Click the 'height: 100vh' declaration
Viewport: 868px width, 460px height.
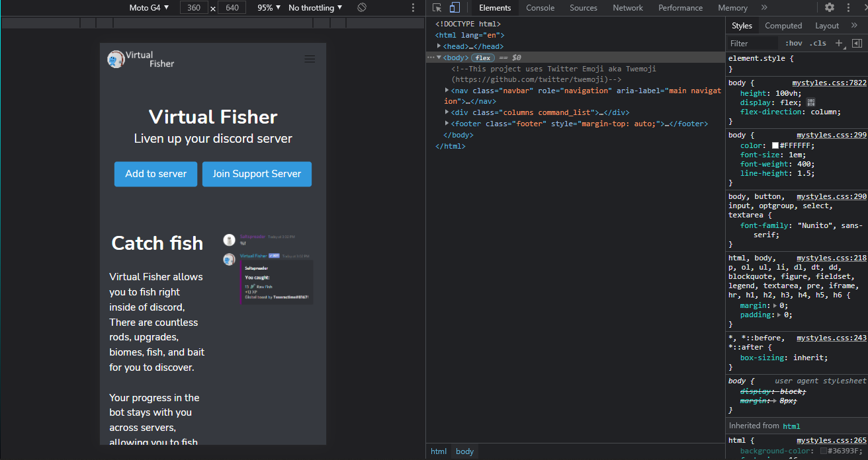[x=771, y=93]
